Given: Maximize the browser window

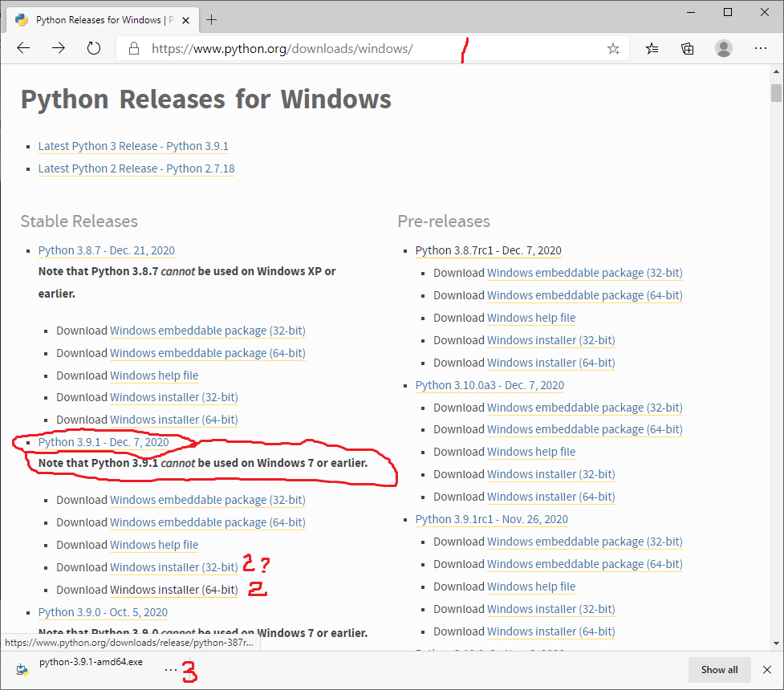Looking at the screenshot, I should point(728,13).
